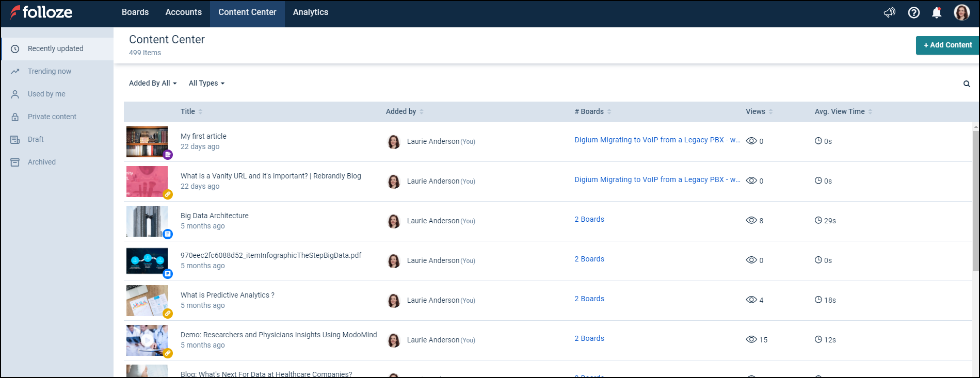Open the Archived content section
Screen dimensions: 980x378
coord(41,162)
